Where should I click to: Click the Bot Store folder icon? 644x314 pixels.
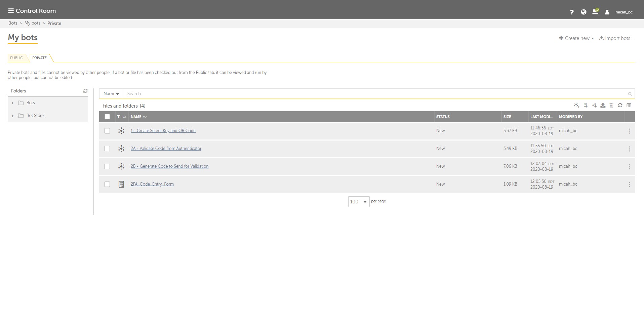(x=21, y=116)
